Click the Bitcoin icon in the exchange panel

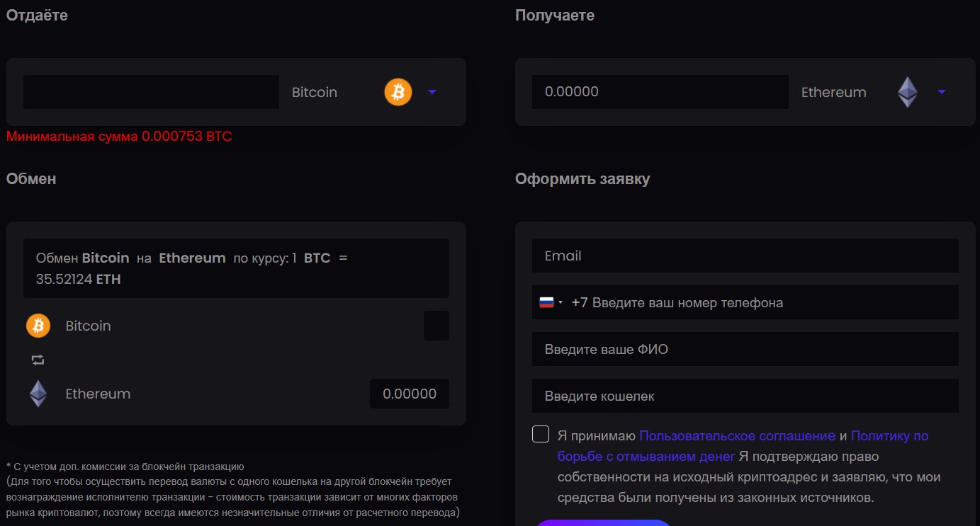38,326
